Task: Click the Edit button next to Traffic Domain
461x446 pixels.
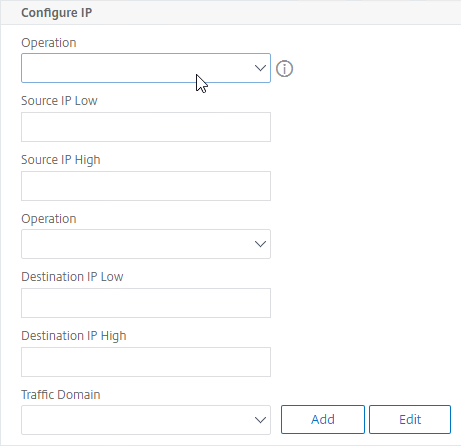Action: 410,420
